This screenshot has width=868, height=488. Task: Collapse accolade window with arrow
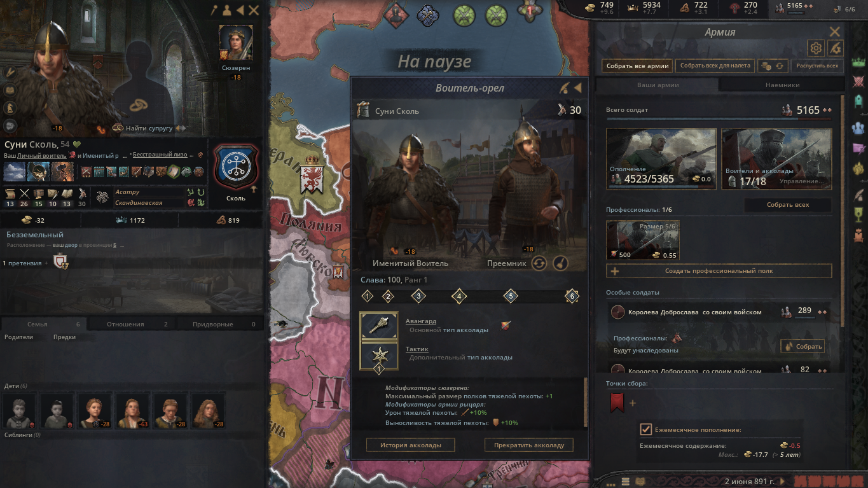[578, 88]
